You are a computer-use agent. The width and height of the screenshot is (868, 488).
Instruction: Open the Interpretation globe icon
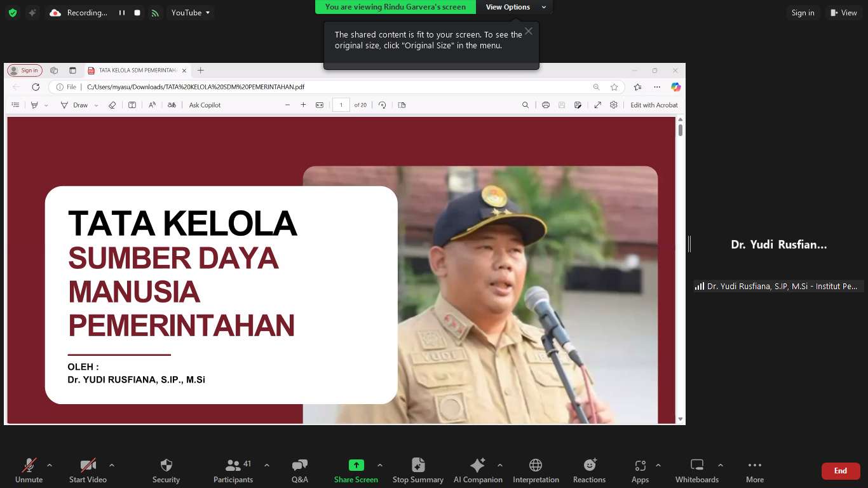(536, 465)
